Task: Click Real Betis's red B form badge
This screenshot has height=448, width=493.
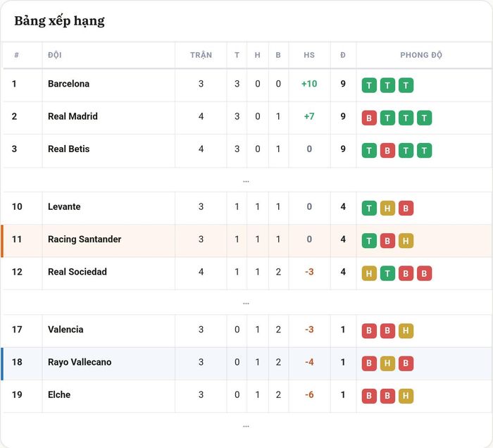Action: pyautogui.click(x=387, y=151)
